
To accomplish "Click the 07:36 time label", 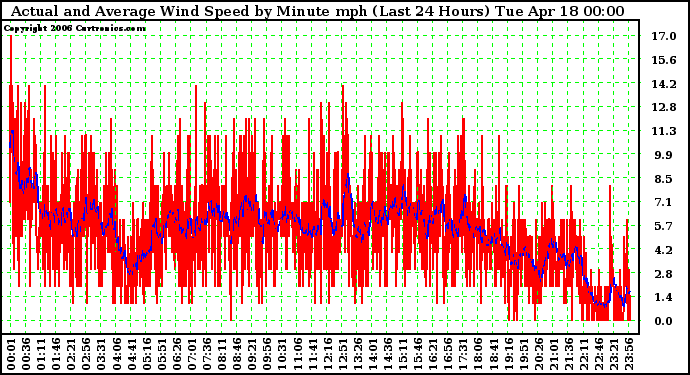I will tap(207, 354).
